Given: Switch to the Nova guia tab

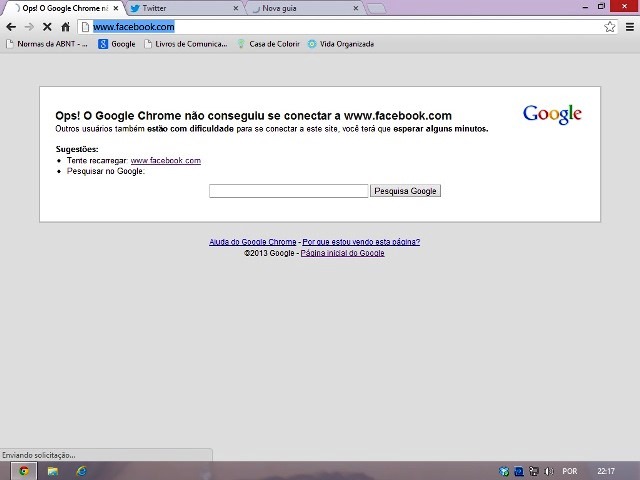Looking at the screenshot, I should pos(304,8).
